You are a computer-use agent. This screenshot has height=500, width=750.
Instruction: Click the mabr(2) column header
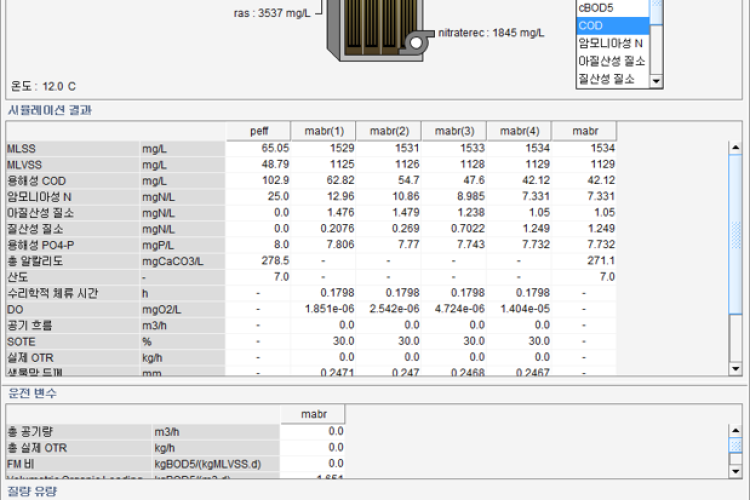pyautogui.click(x=389, y=131)
